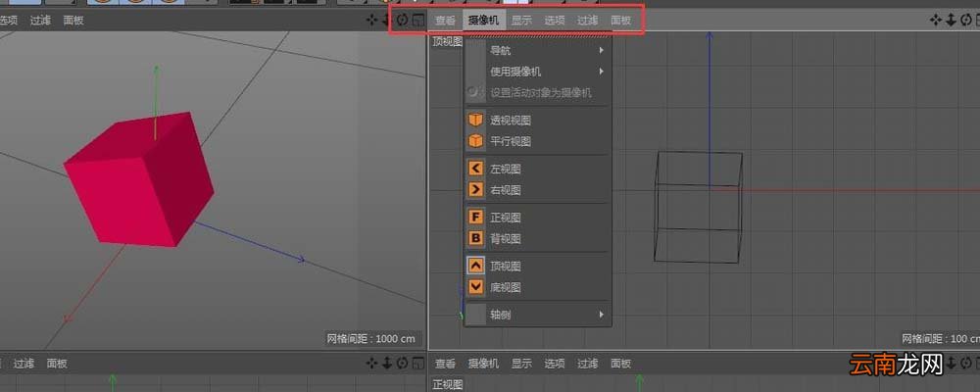Toggle active view icon of bottom-left viewport

[418, 363]
